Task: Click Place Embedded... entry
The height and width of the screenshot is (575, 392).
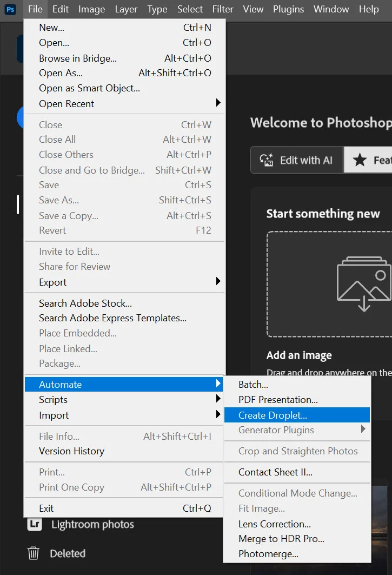Action: 125,333
